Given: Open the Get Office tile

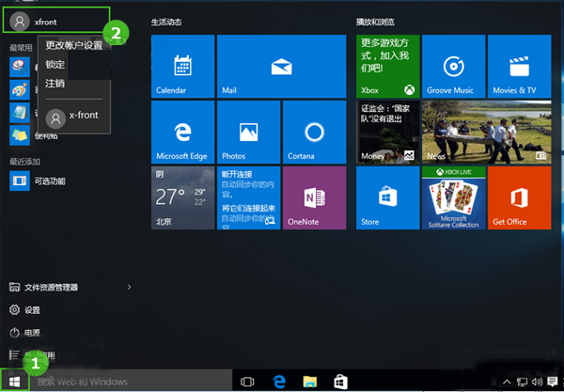Looking at the screenshot, I should click(520, 197).
